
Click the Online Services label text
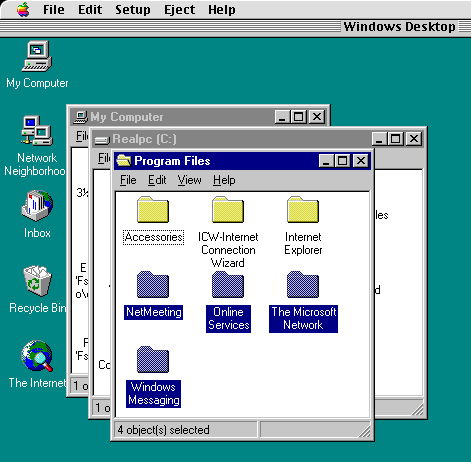click(x=228, y=319)
